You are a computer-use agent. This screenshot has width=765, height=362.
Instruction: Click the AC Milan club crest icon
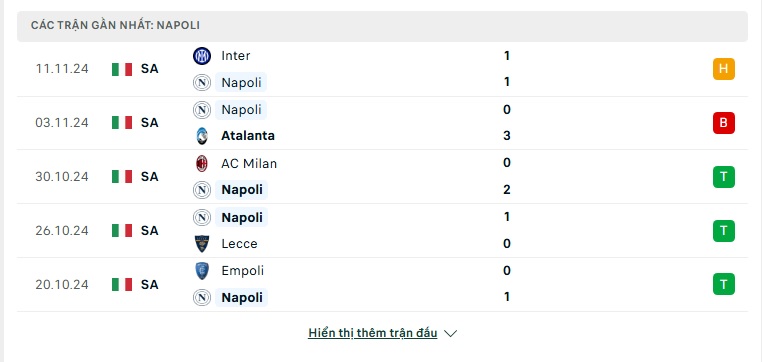201,163
